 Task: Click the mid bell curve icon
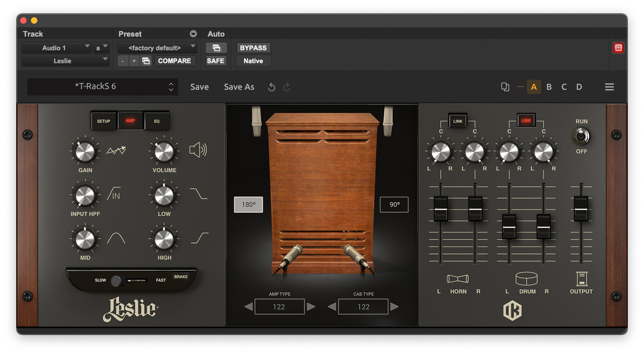pos(117,238)
